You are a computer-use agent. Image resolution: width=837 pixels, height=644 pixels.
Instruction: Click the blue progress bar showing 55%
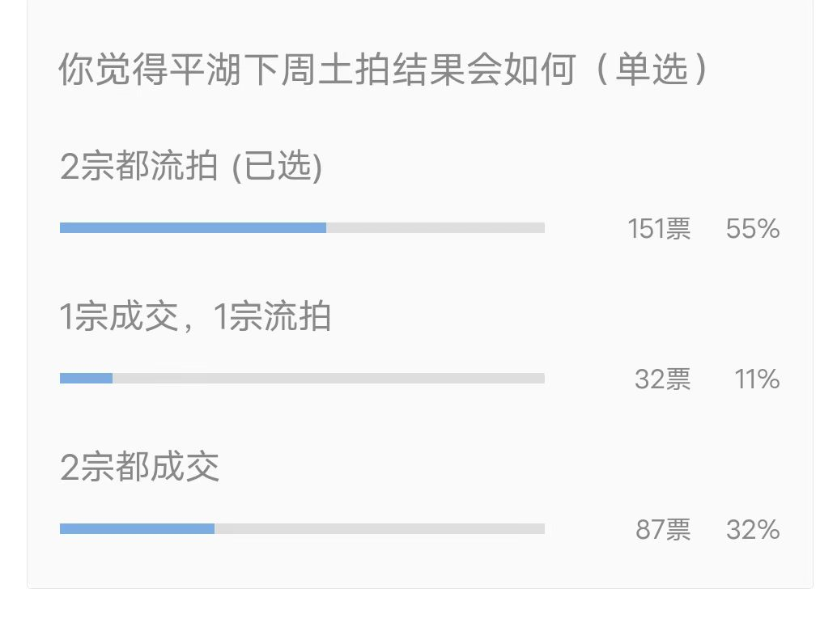(193, 228)
